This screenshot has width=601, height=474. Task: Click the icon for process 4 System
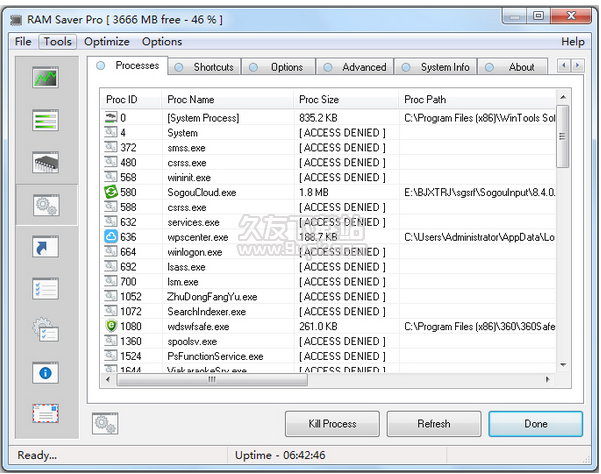(111, 132)
